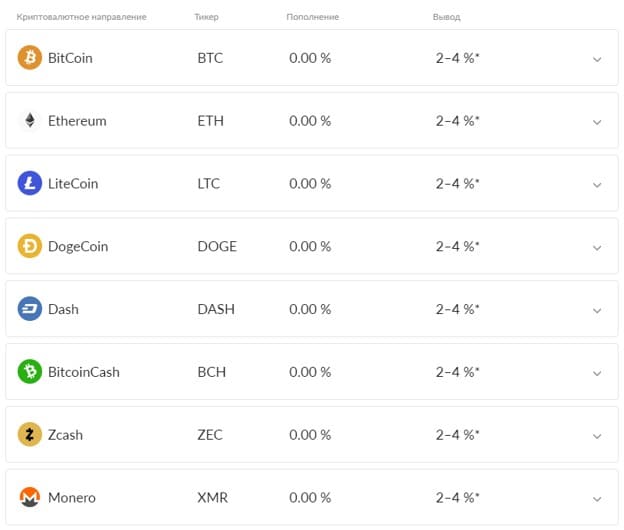Screen dimensions: 624x530
Task: Click the XMR ticker text
Action: tap(213, 497)
